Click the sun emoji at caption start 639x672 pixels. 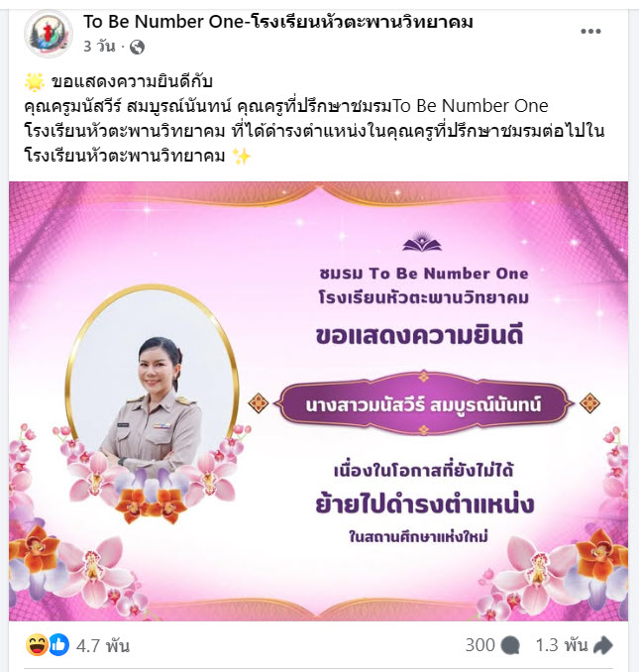[35, 82]
